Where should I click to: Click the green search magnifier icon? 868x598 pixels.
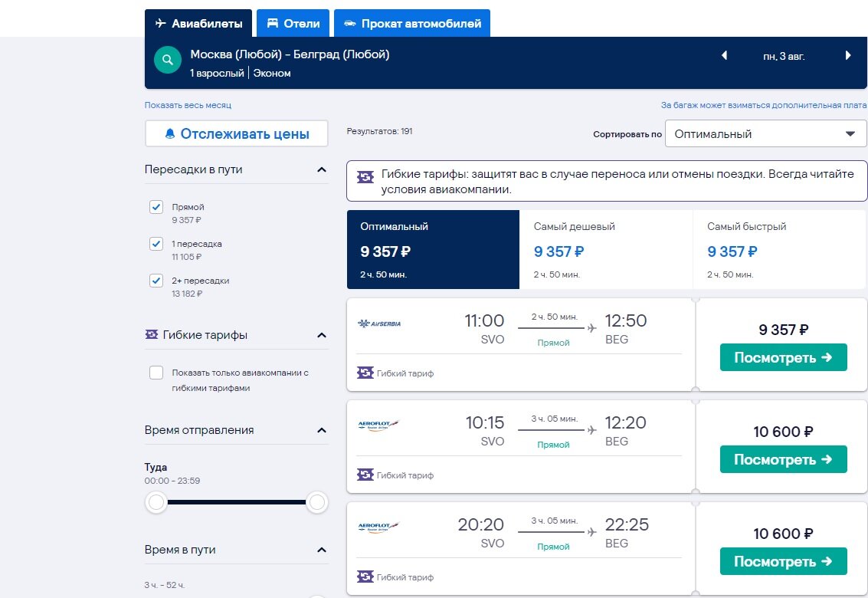click(168, 60)
